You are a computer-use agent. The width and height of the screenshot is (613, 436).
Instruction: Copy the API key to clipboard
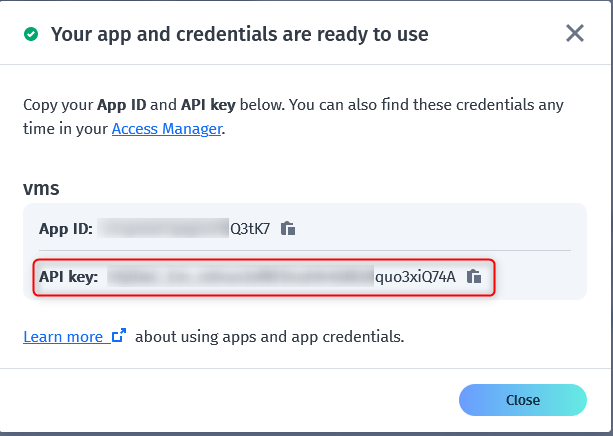[x=475, y=277]
